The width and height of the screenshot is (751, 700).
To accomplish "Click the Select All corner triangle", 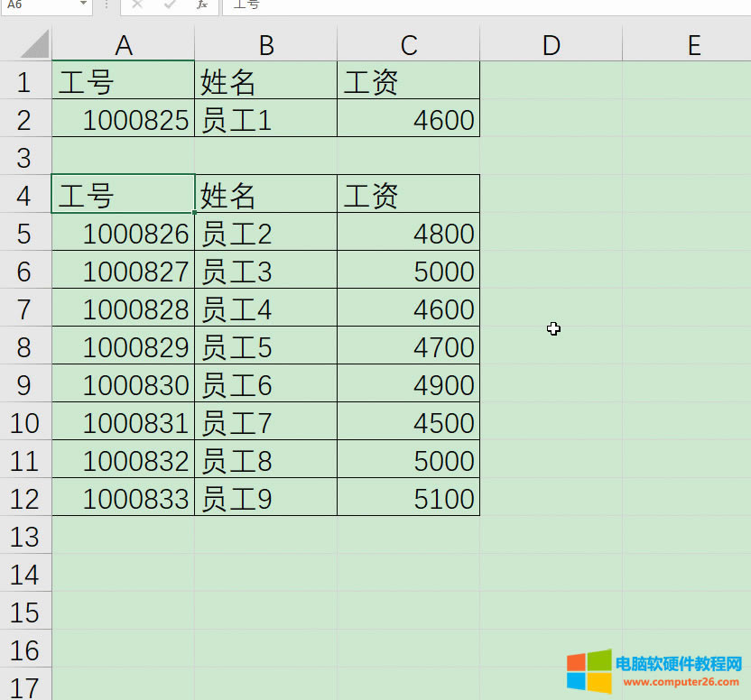I will [33, 43].
